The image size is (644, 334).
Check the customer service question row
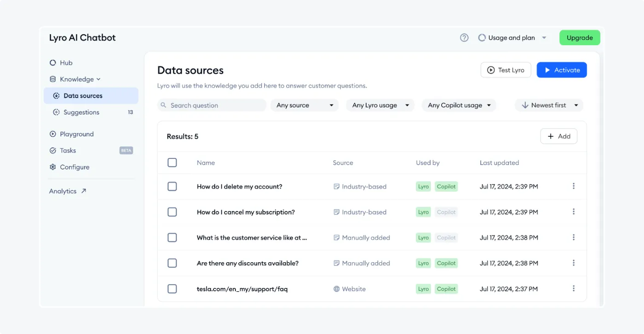(x=172, y=237)
